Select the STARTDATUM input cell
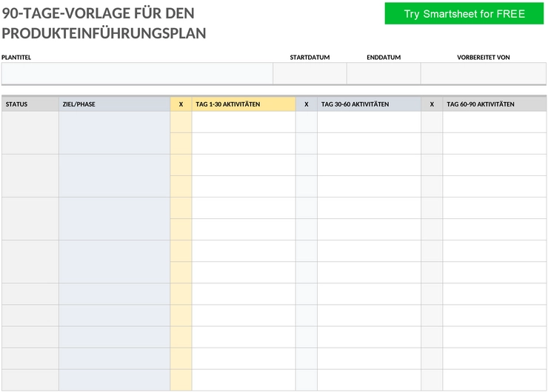This screenshot has width=548, height=392. pyautogui.click(x=310, y=73)
